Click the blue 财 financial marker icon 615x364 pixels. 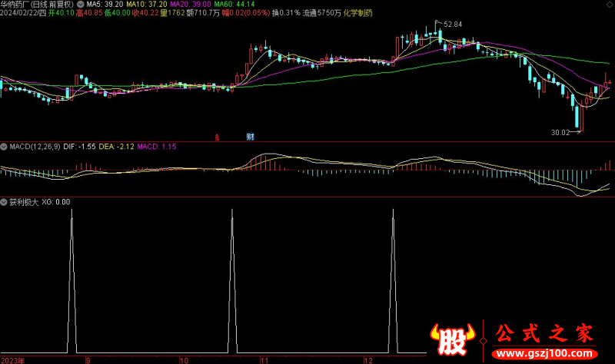pyautogui.click(x=250, y=137)
